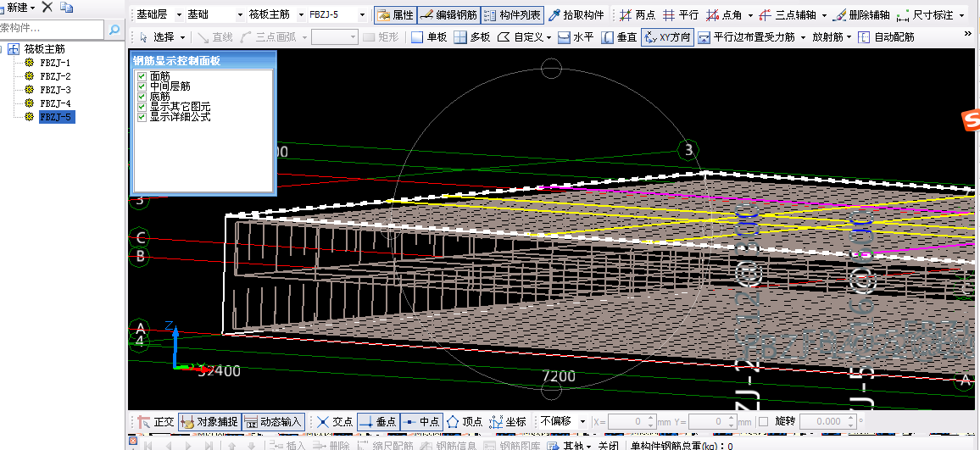The height and width of the screenshot is (450, 980).
Task: Toggle 垂点 perpendicular snap
Action: [x=378, y=422]
